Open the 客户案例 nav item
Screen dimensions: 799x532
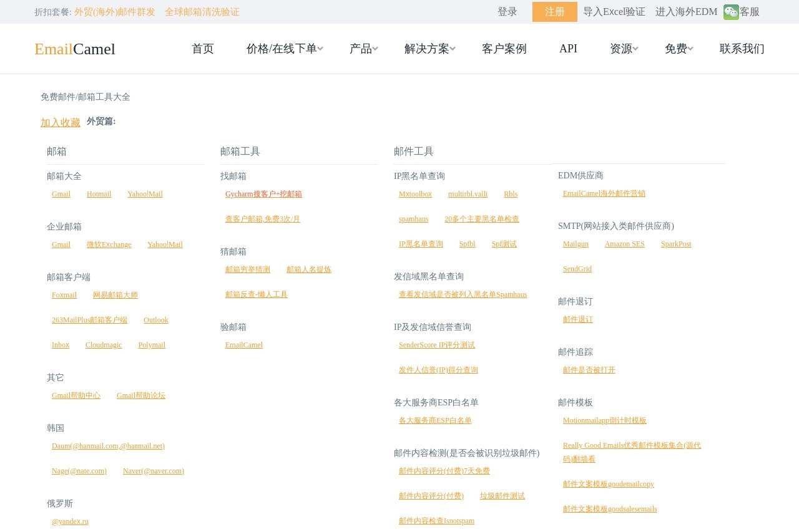(504, 49)
